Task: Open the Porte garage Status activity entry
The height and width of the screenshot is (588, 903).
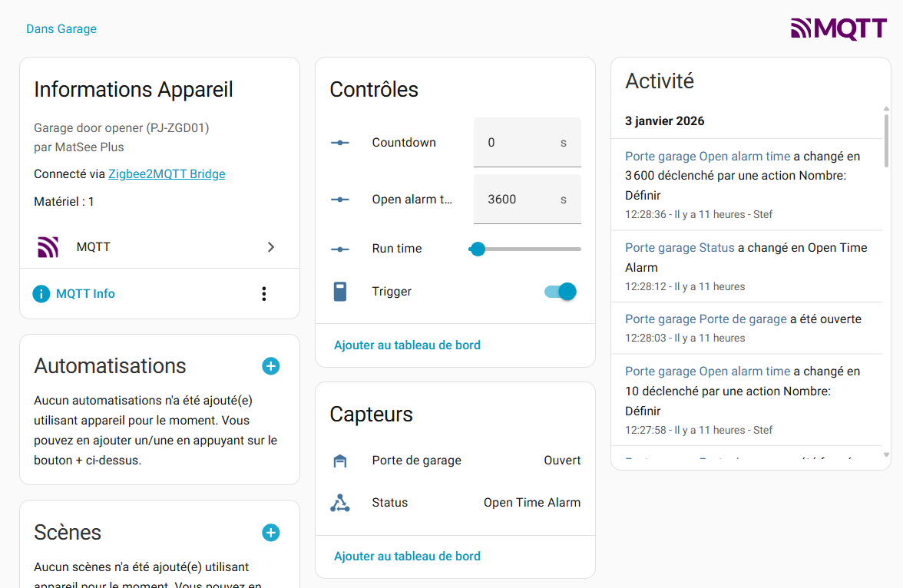Action: click(x=680, y=248)
